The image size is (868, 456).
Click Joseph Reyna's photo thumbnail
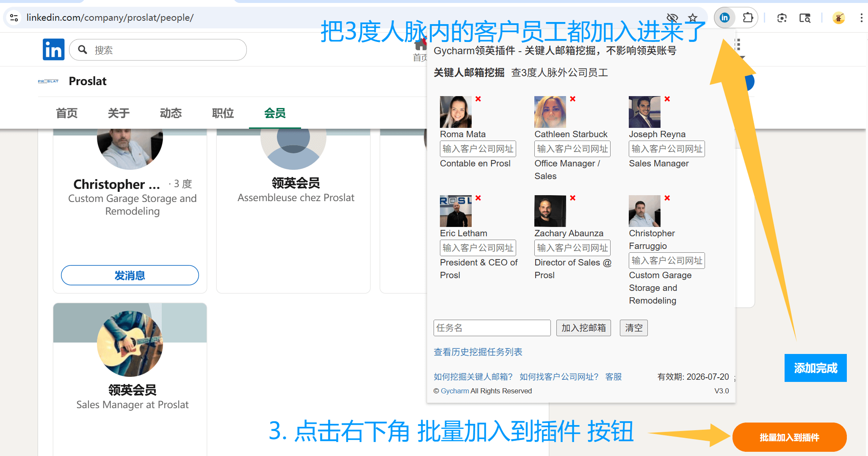644,112
